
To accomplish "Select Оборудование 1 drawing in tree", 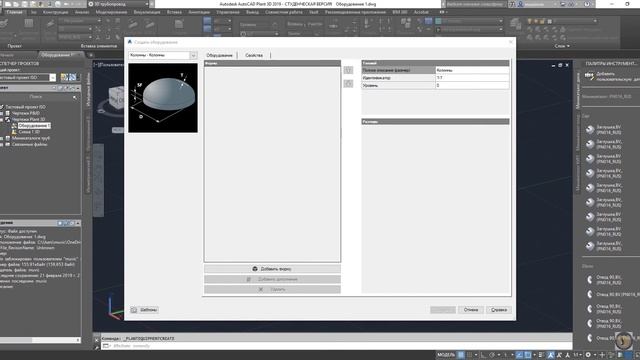I will pyautogui.click(x=34, y=126).
